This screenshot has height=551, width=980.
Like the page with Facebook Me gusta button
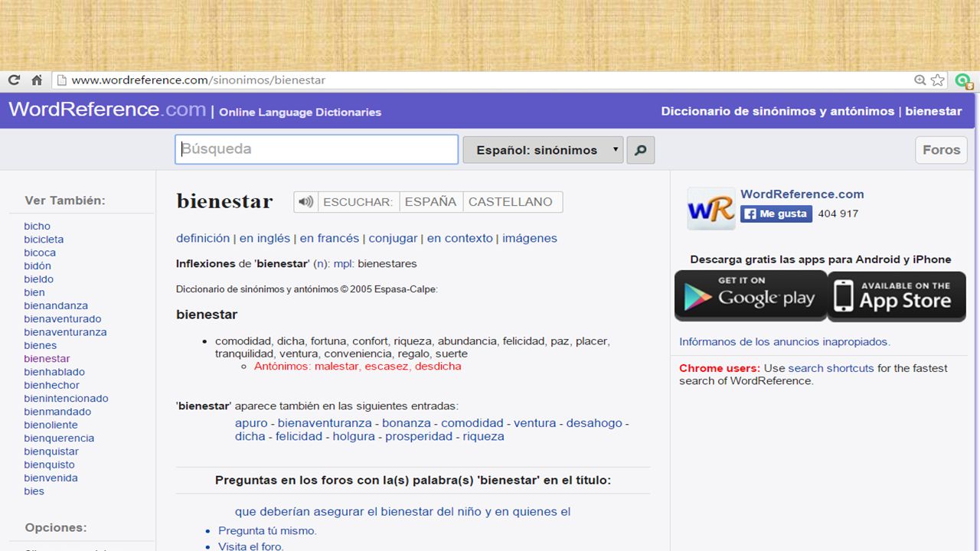[x=776, y=214]
